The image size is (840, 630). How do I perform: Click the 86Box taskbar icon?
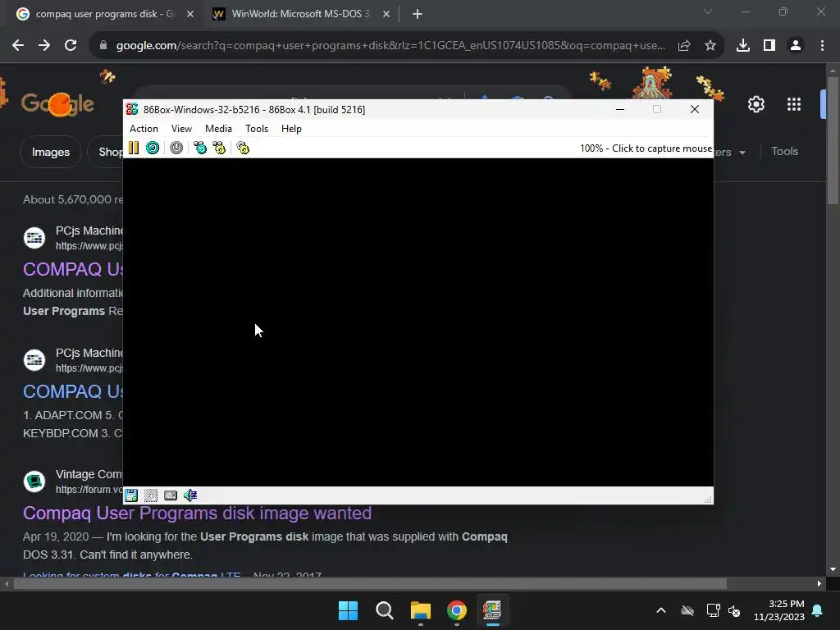492,610
